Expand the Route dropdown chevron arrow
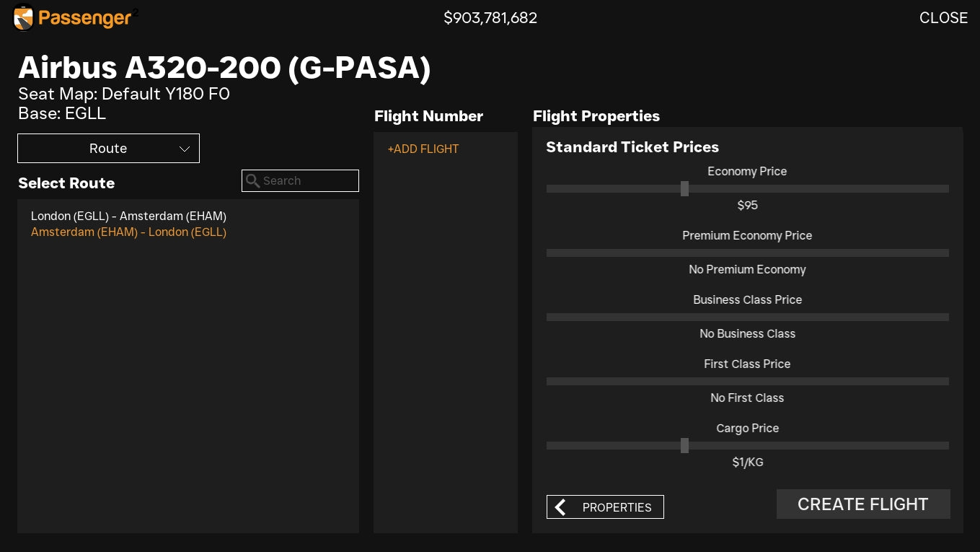980x552 pixels. (185, 149)
